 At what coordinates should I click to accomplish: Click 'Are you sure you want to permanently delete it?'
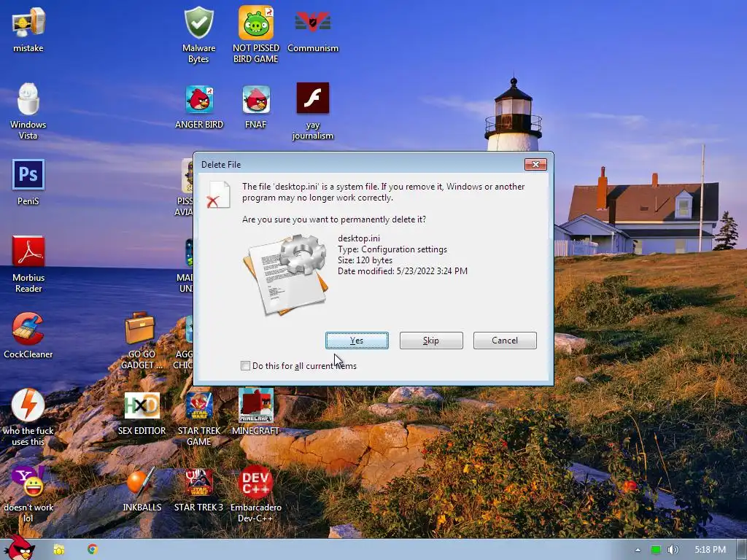(x=334, y=219)
